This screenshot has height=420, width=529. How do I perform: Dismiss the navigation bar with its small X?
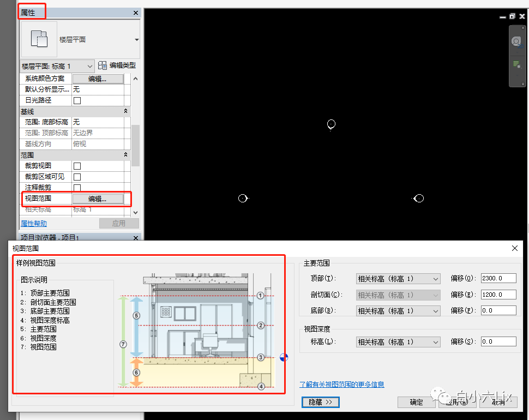pos(523,28)
